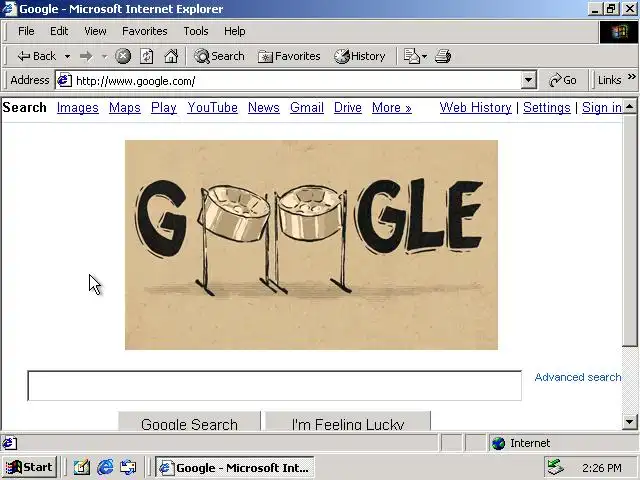Screen dimensions: 640x480
Task: Select the Google - Microsoft Int... taskbar button
Action: click(x=234, y=467)
